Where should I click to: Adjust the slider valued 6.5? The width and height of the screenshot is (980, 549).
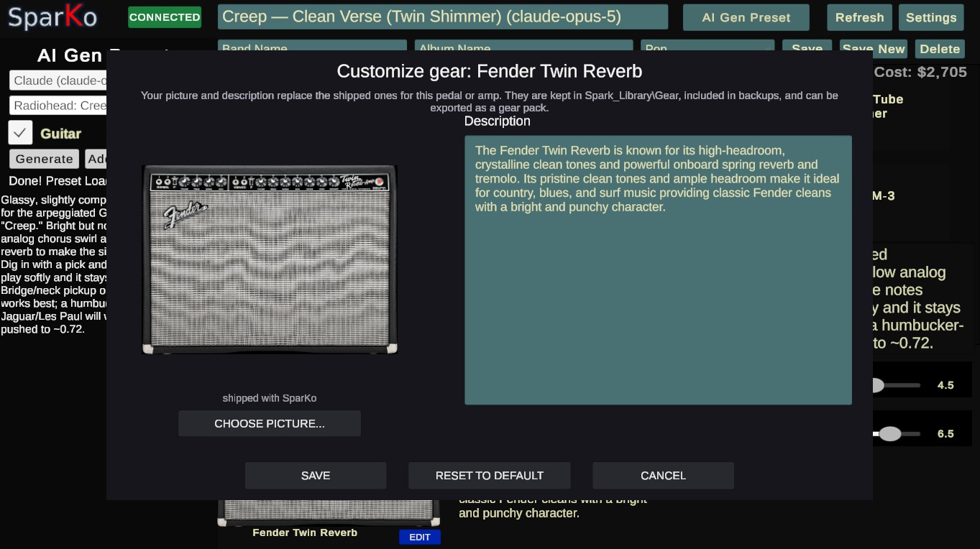tap(896, 434)
